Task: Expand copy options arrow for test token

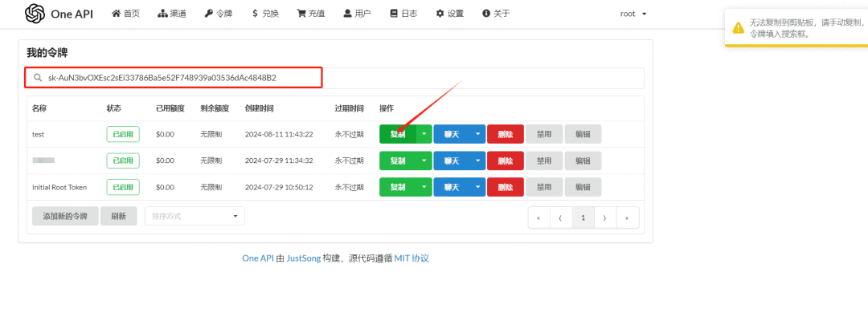Action: pyautogui.click(x=424, y=134)
